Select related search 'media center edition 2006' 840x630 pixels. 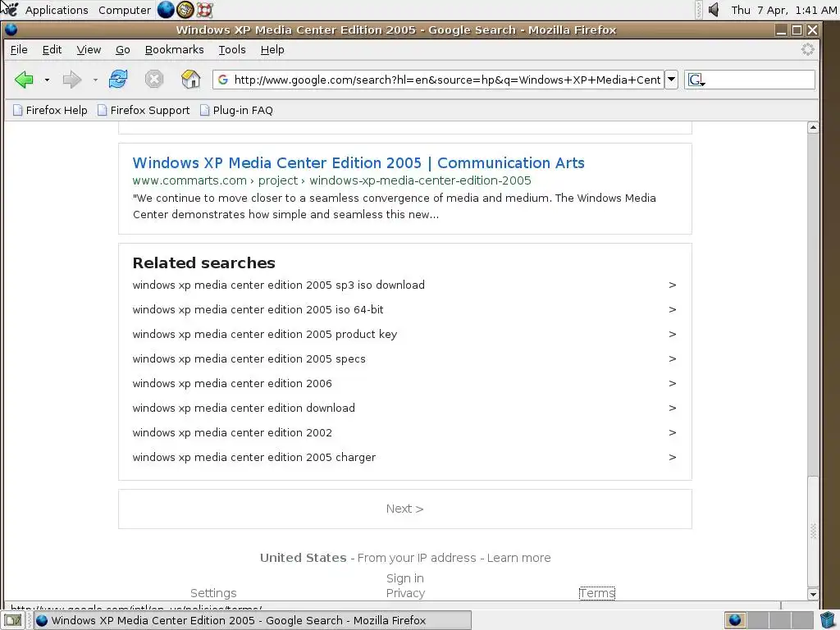[232, 384]
